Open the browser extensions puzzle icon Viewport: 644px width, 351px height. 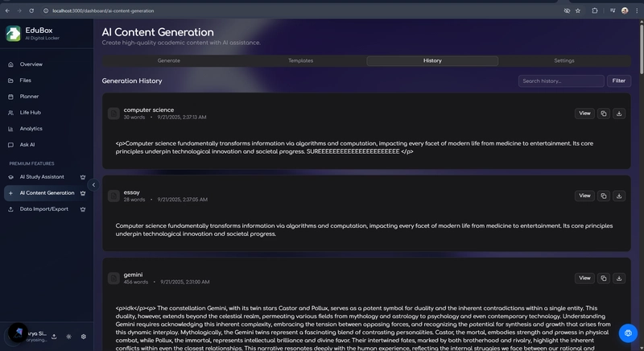coord(594,11)
